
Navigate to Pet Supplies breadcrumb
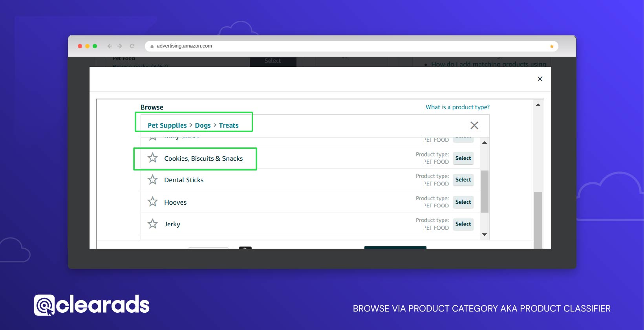(167, 125)
